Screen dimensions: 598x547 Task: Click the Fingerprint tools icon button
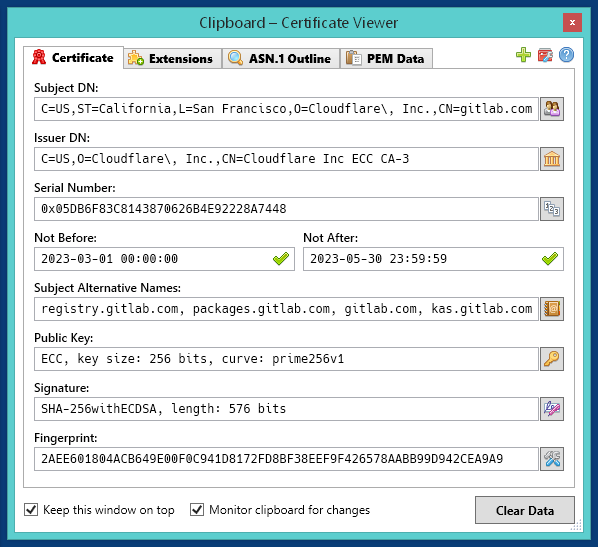pos(552,459)
